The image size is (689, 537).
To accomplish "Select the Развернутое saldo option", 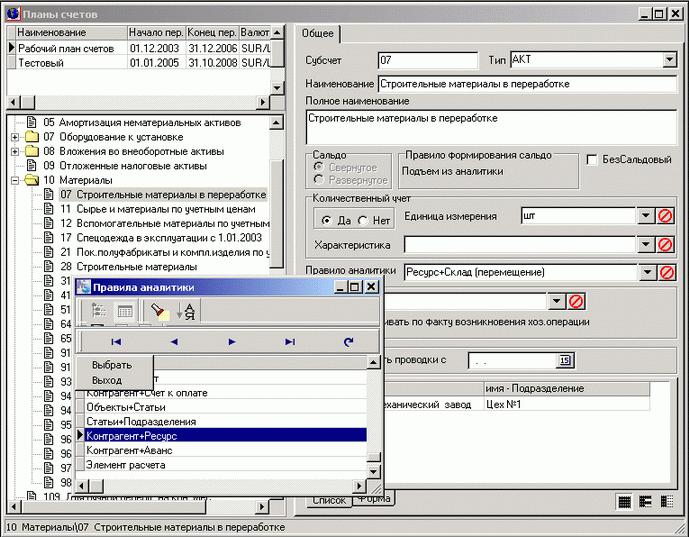I will click(x=319, y=180).
